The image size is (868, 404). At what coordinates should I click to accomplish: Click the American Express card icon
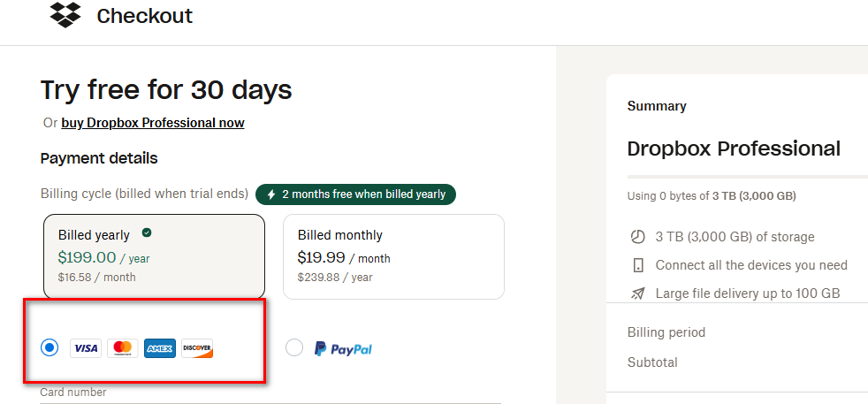[x=160, y=348]
